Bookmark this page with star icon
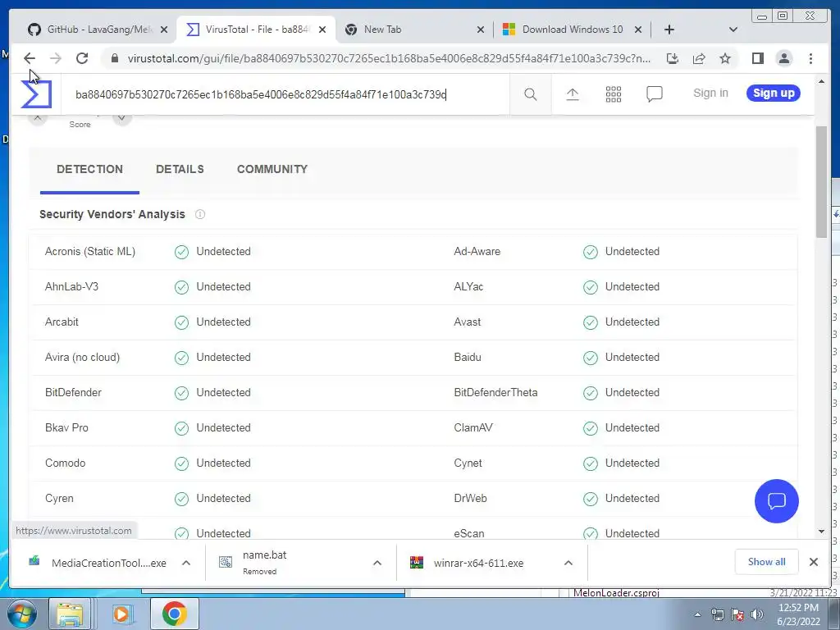This screenshot has width=840, height=630. (x=725, y=58)
